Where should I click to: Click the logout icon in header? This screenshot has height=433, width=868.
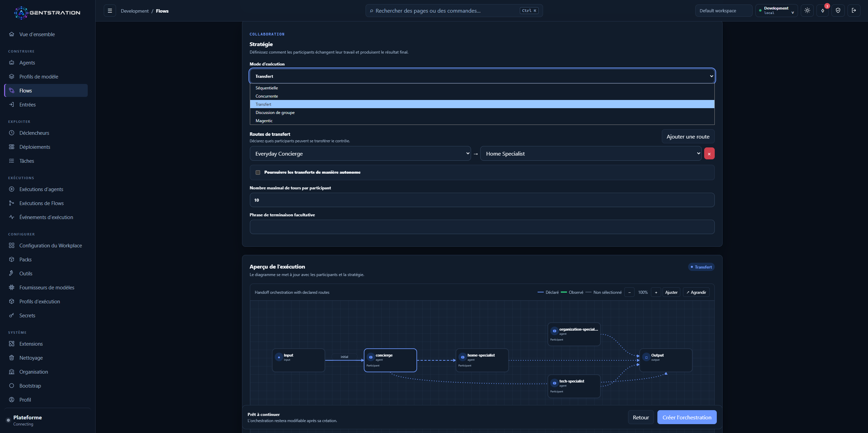[x=854, y=11]
